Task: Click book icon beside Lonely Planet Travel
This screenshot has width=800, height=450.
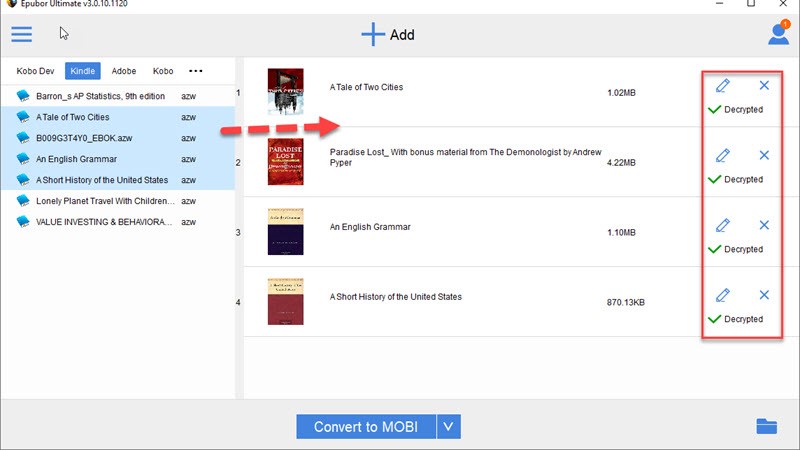Action: [x=23, y=201]
